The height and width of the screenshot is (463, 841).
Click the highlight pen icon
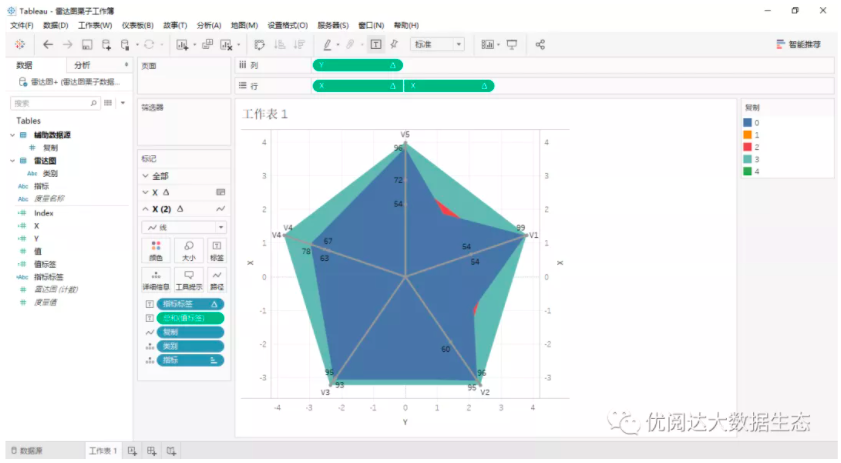click(327, 45)
